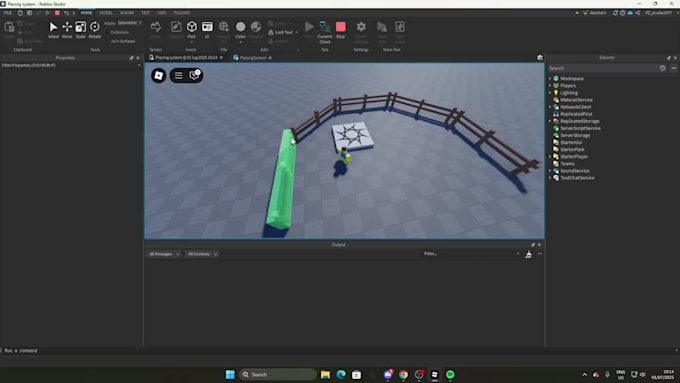Open the in-game chat icon
This screenshot has width=680, height=383.
pos(194,75)
